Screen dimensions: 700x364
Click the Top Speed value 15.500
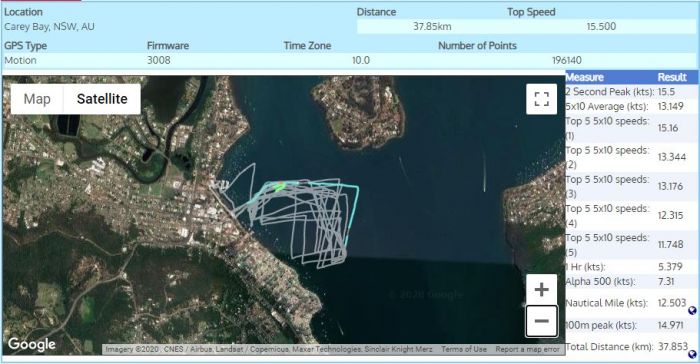pos(601,26)
